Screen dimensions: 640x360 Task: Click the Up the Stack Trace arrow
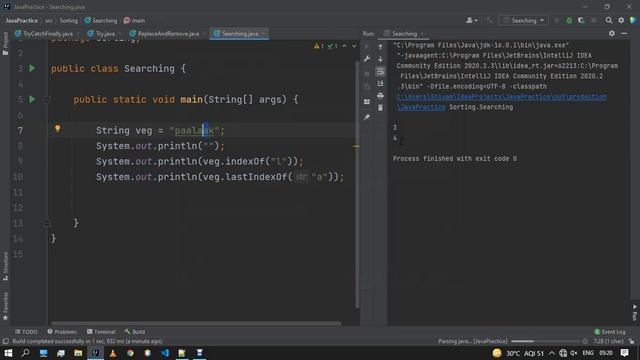(380, 47)
